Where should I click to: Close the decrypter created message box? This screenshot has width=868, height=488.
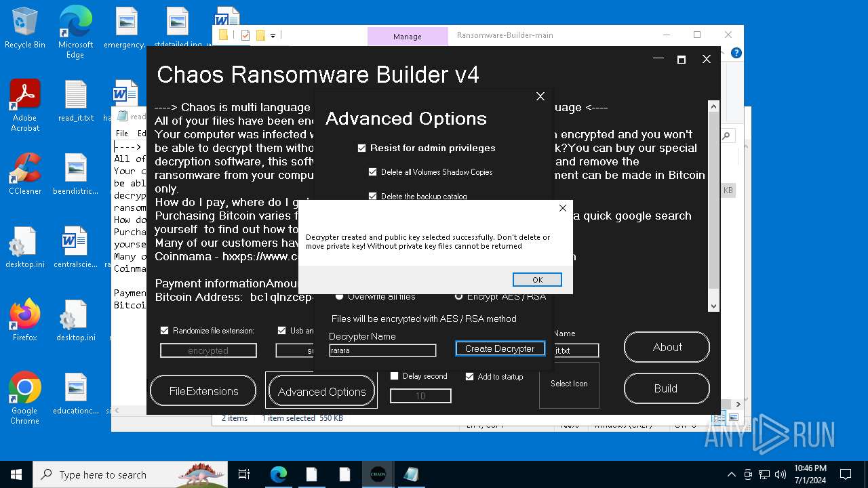click(562, 208)
